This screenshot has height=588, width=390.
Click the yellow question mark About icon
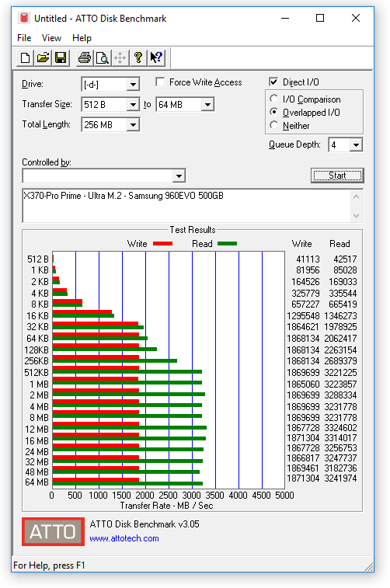pyautogui.click(x=138, y=57)
